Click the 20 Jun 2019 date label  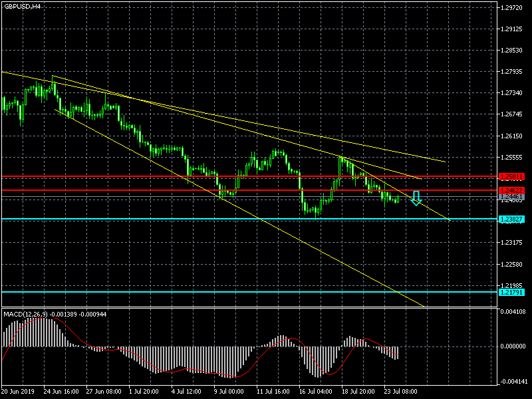tap(18, 392)
